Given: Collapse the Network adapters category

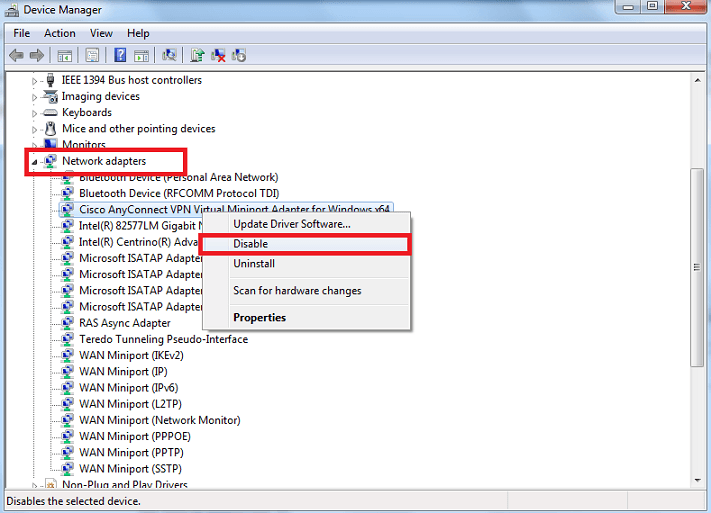Looking at the screenshot, I should click(x=34, y=161).
